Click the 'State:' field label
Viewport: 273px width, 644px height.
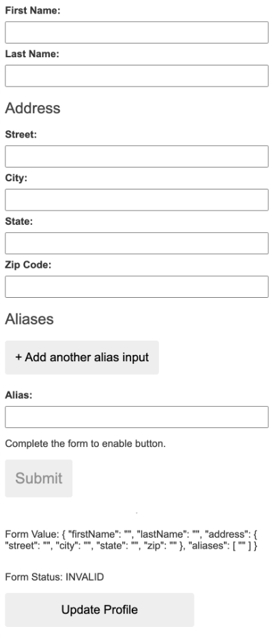pos(19,221)
